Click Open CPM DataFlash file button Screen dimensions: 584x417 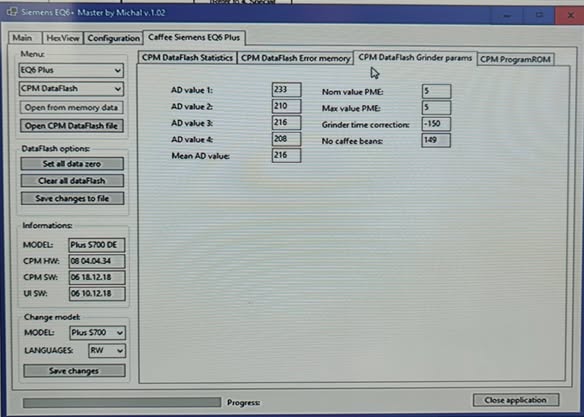pos(71,126)
